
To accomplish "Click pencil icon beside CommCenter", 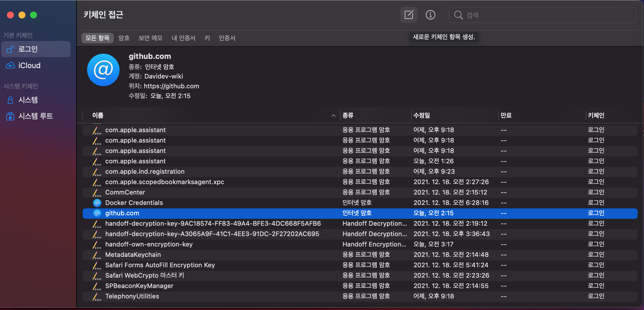I will pos(97,193).
